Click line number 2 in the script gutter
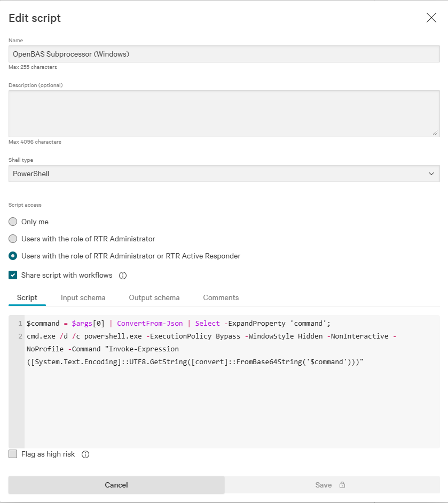The width and height of the screenshot is (448, 503). point(20,336)
